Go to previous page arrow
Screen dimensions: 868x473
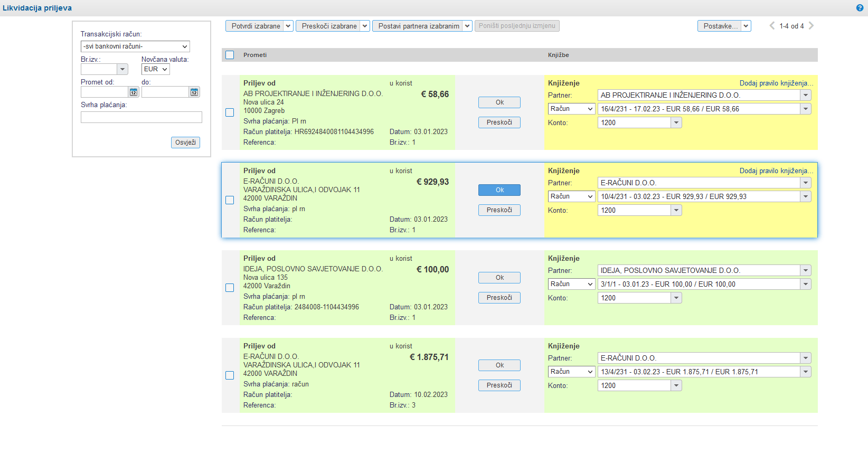pyautogui.click(x=772, y=26)
